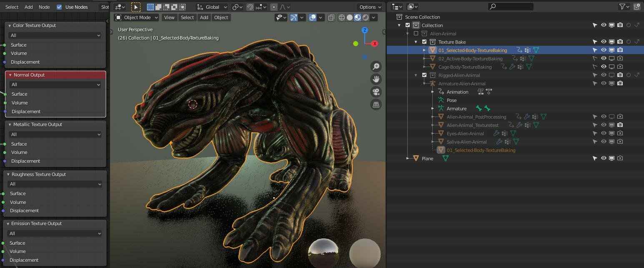Screen dimensions: 644x268
Task: Uncheck the Texture Bake collection checkbox
Action: pos(424,42)
